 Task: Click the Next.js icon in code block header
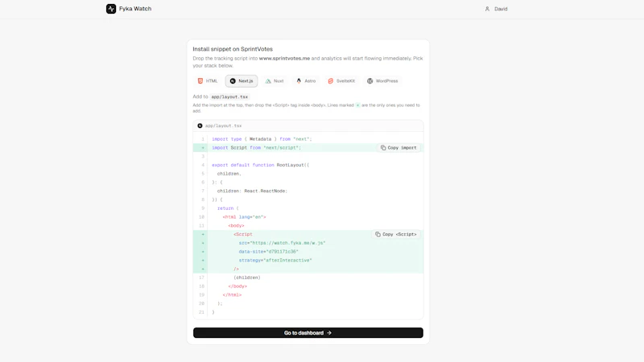(200, 125)
